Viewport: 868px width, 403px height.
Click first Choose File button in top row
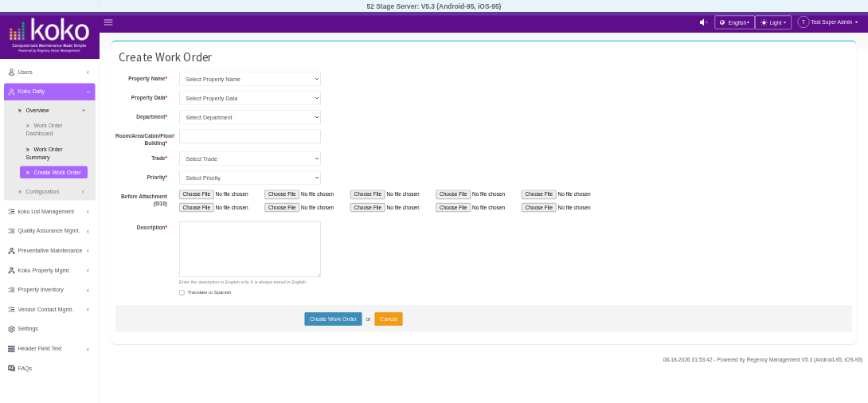197,194
